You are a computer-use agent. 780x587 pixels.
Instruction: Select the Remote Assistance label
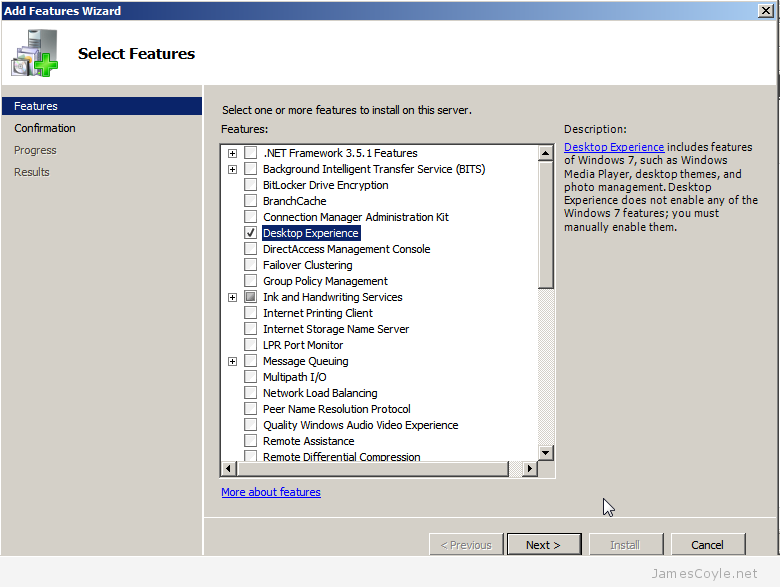308,441
